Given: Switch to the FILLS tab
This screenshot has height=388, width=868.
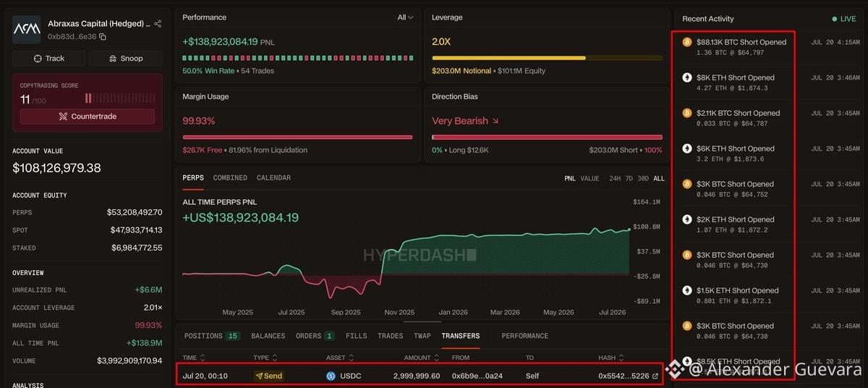Looking at the screenshot, I should [357, 336].
